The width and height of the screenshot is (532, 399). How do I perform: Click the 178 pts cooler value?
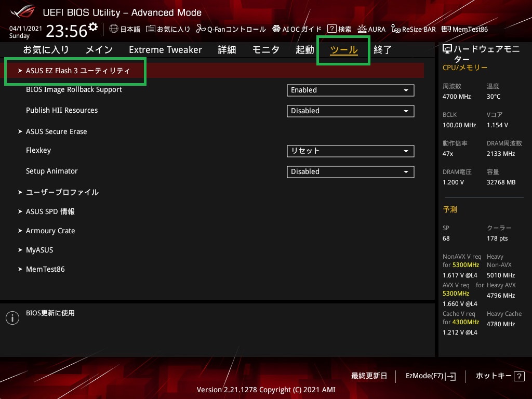[497, 238]
